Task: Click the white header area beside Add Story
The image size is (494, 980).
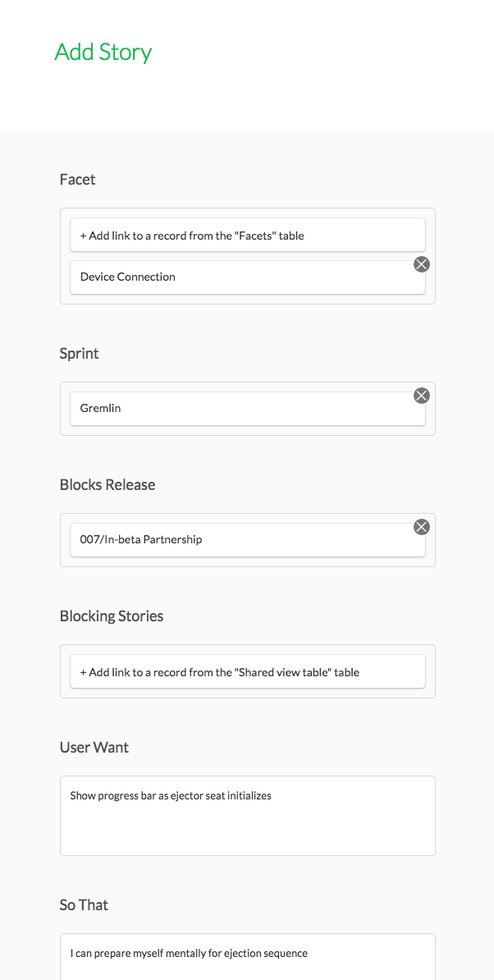Action: [x=325, y=62]
